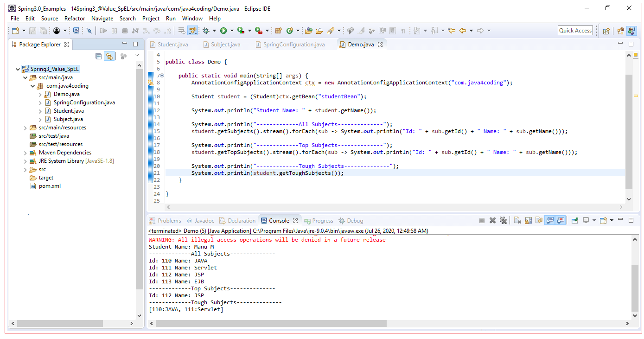Image resolution: width=644 pixels, height=339 pixels.
Task: Toggle Scroll Lock in the Console
Action: (x=528, y=220)
